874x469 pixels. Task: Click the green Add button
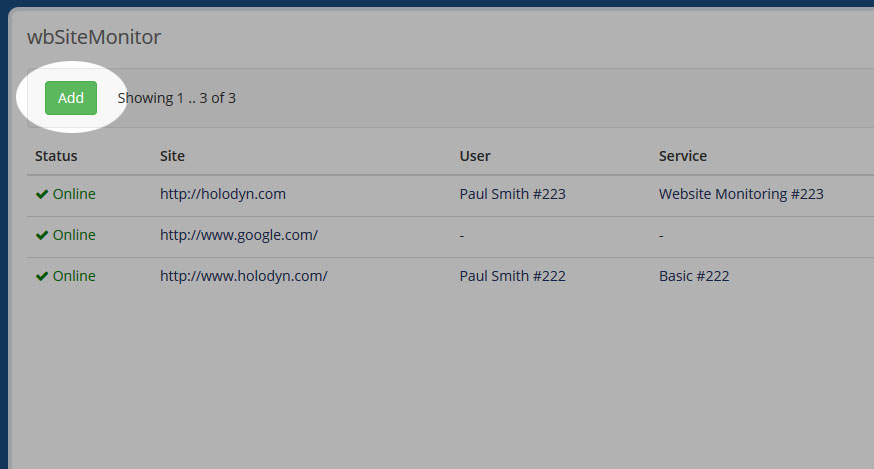(x=70, y=98)
